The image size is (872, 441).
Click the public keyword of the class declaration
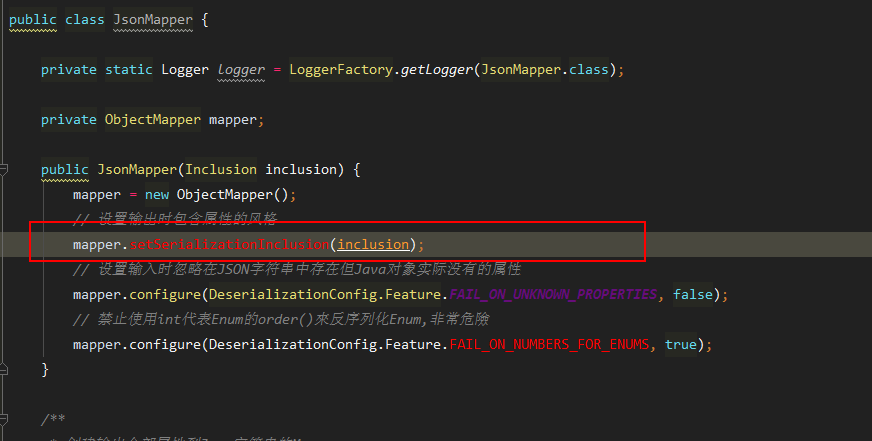pos(33,19)
